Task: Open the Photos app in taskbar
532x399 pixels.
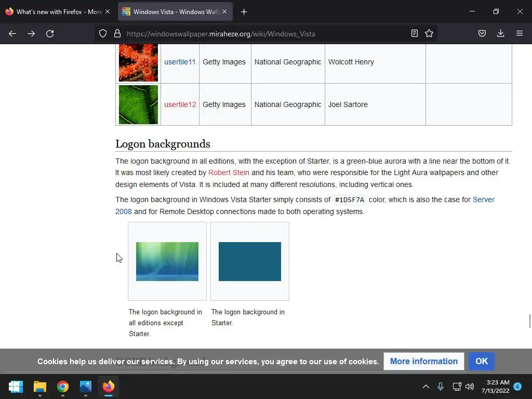Action: (86, 387)
